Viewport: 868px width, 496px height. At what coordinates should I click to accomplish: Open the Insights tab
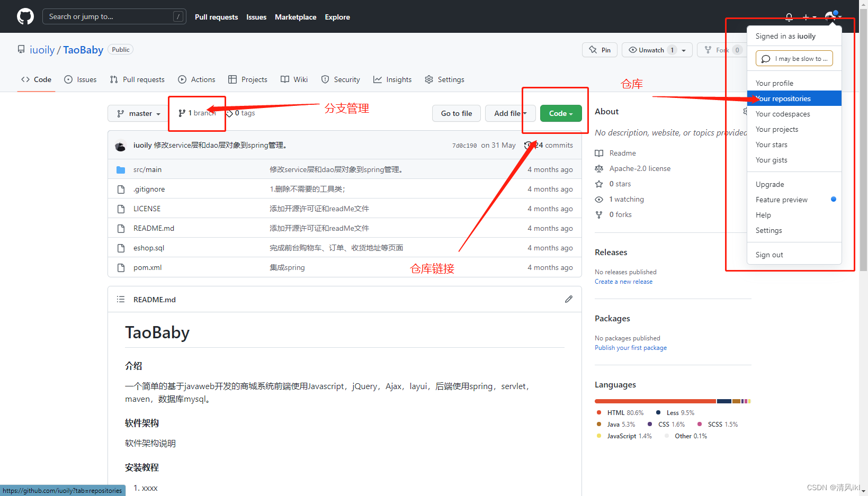click(x=392, y=79)
